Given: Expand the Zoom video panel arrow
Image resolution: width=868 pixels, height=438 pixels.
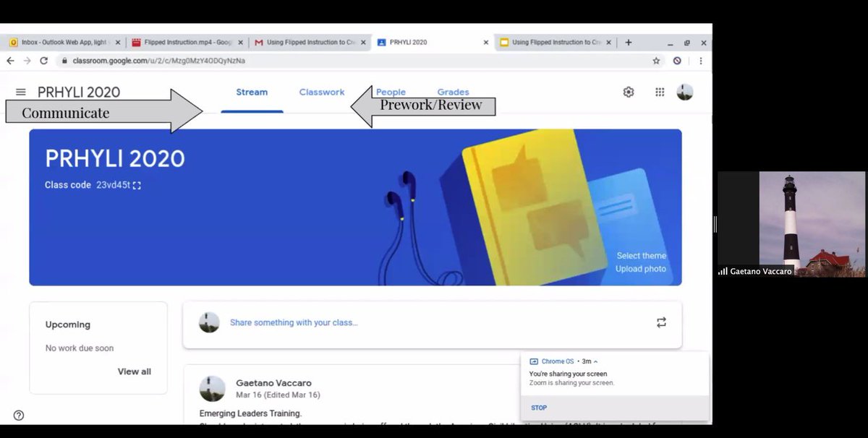Looking at the screenshot, I should coord(714,224).
